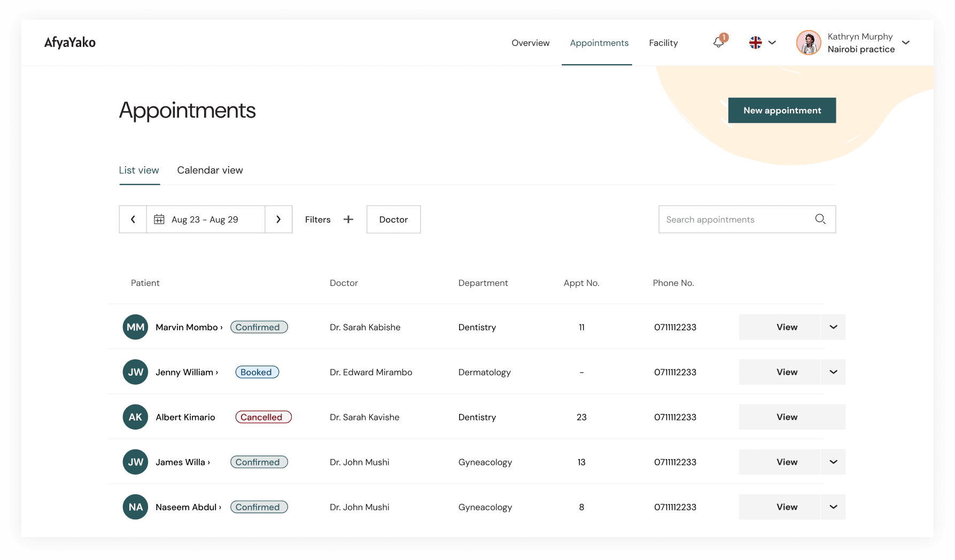Expand the language selector chevron
955x560 pixels.
click(x=772, y=43)
